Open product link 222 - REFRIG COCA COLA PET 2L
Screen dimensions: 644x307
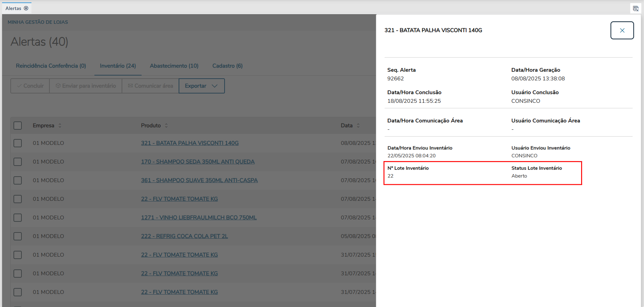184,236
